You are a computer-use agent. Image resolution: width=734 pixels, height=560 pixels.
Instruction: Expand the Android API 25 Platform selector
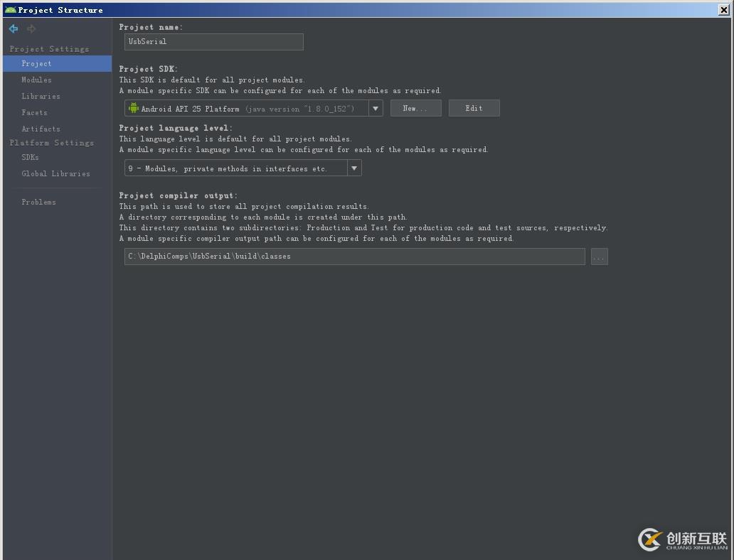[375, 108]
